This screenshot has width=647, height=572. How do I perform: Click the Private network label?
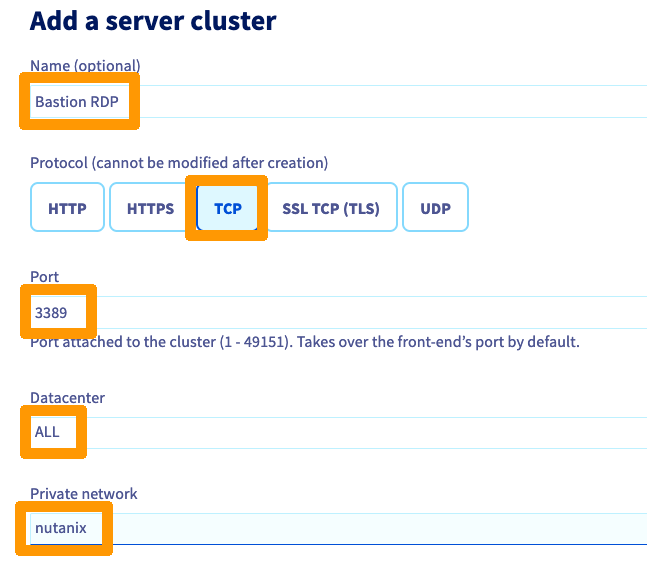pyautogui.click(x=84, y=494)
